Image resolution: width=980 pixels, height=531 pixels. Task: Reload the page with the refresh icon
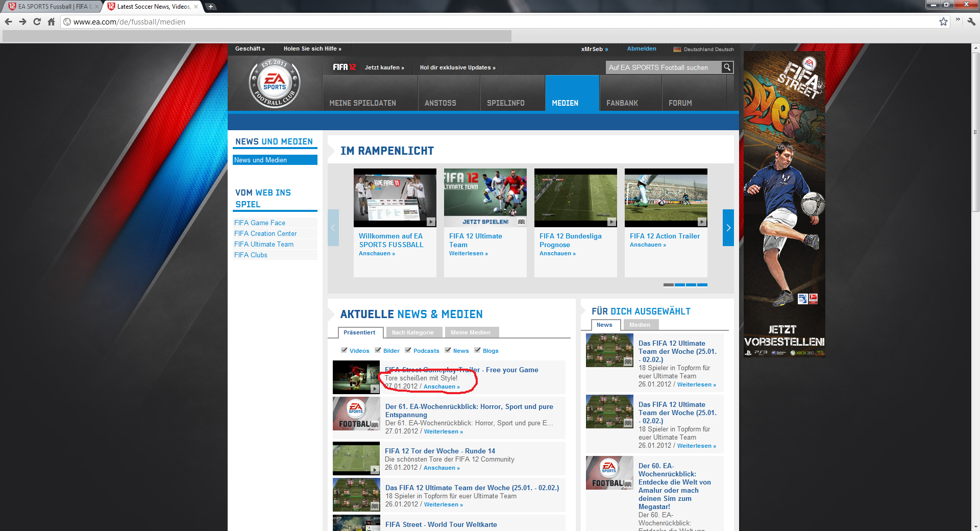37,22
